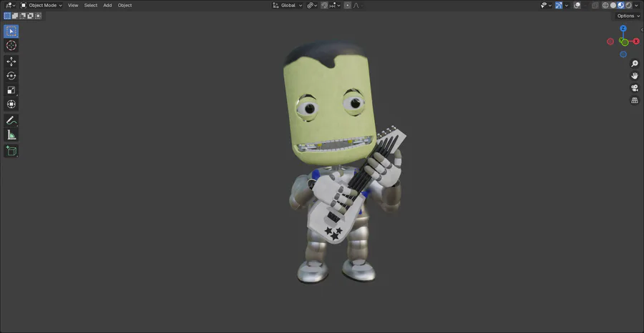Switch to Rendered viewport shading
The image size is (644, 333).
tap(628, 5)
